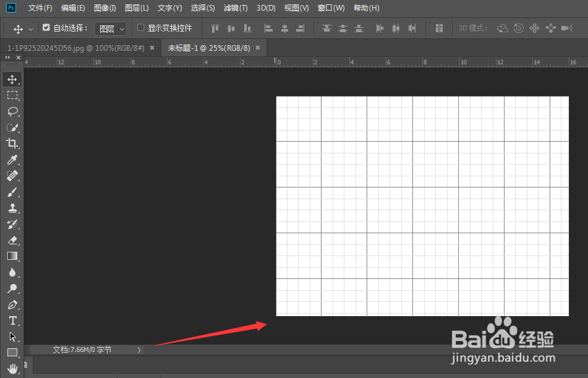Open the 图像(I) menu
588x378 pixels.
(x=104, y=8)
